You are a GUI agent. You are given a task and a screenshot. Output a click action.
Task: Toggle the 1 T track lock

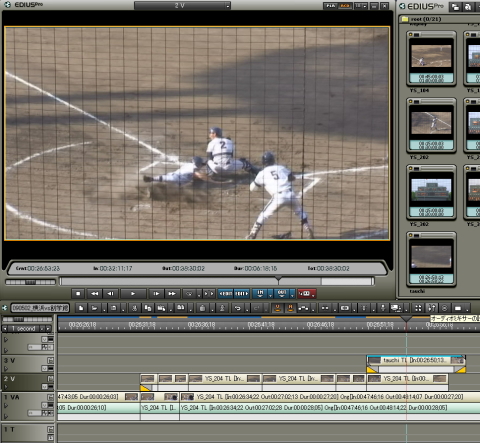[50, 429]
